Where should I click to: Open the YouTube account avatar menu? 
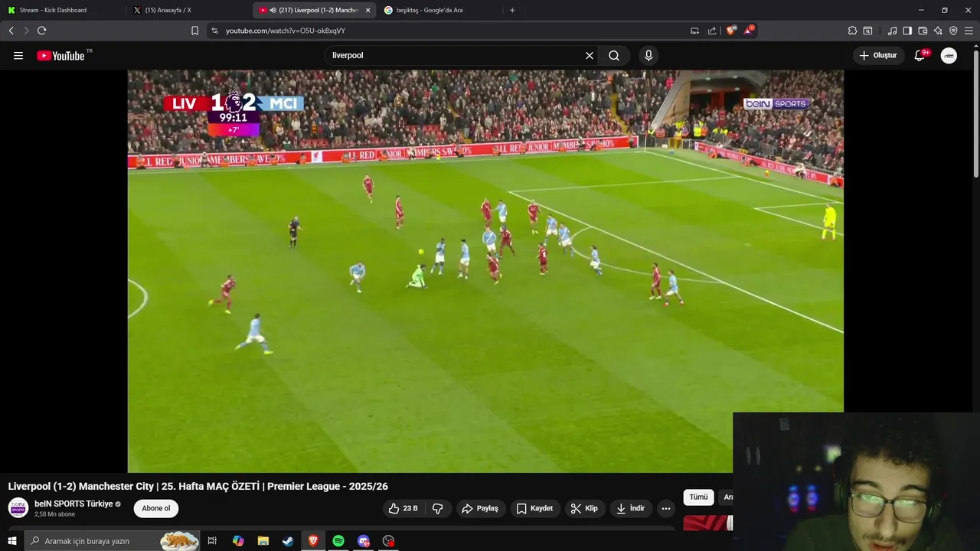[x=949, y=55]
